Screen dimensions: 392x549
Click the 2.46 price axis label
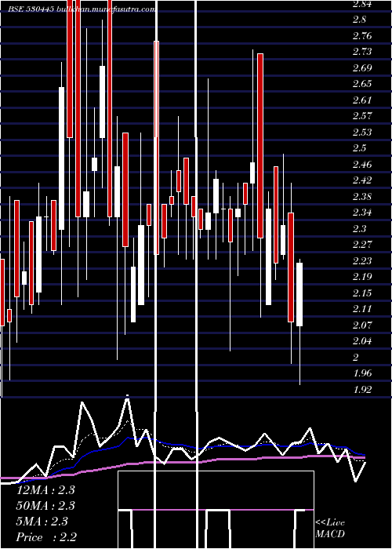362,164
